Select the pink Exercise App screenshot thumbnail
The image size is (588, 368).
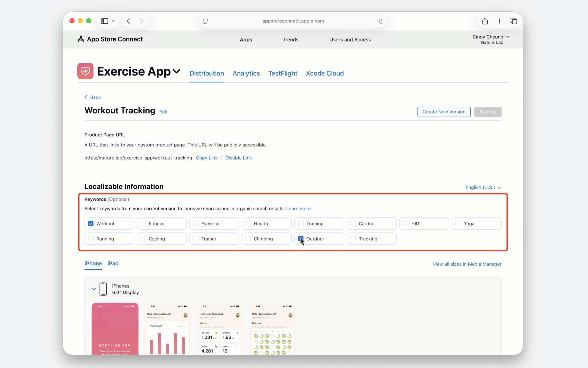point(115,328)
